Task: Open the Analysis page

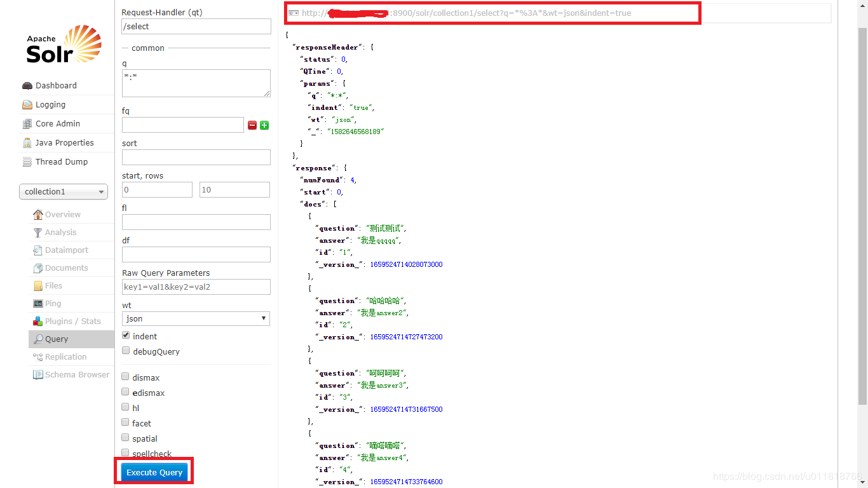Action: [x=60, y=233]
